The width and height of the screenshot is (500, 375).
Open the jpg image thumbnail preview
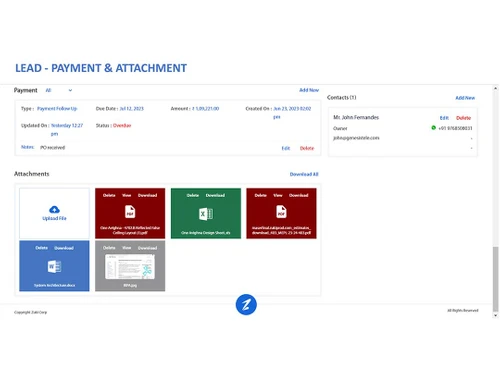pos(130,266)
